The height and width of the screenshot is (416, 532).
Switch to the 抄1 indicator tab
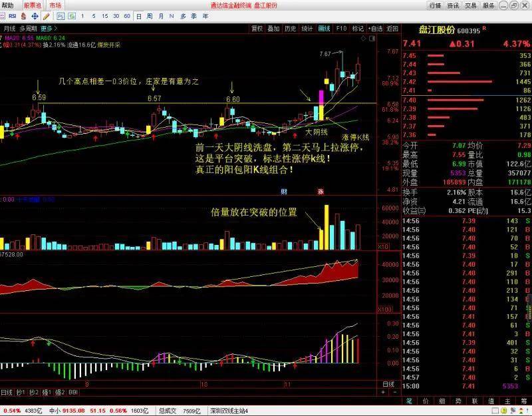pyautogui.click(x=21, y=392)
